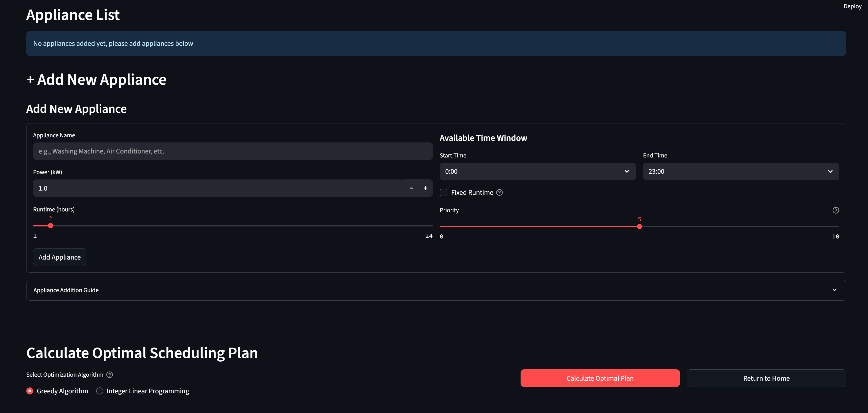Click the Priority help icon
Viewport: 868px width, 413px height.
(835, 210)
